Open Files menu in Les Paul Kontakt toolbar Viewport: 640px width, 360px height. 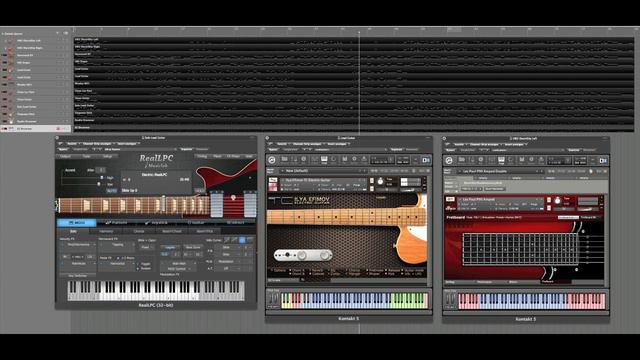click(522, 160)
